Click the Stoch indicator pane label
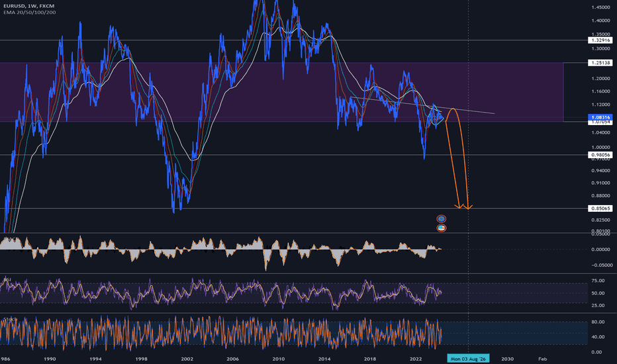The width and height of the screenshot is (617, 364). pos(9,319)
